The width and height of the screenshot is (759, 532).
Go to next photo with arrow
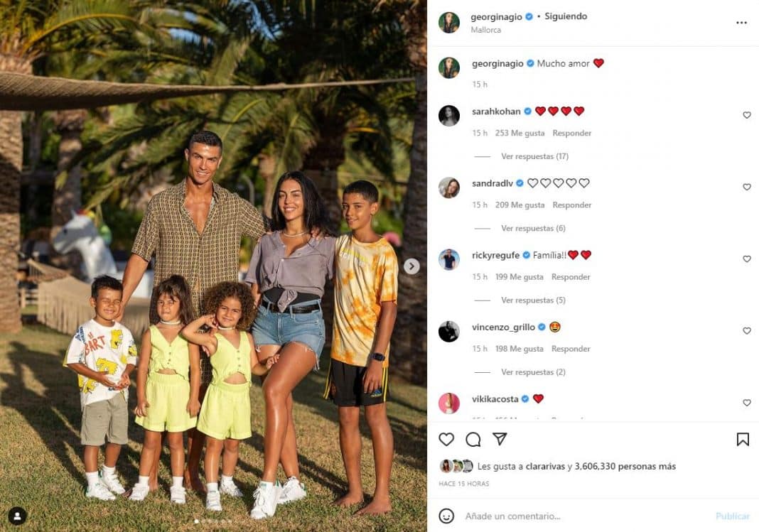[411, 266]
